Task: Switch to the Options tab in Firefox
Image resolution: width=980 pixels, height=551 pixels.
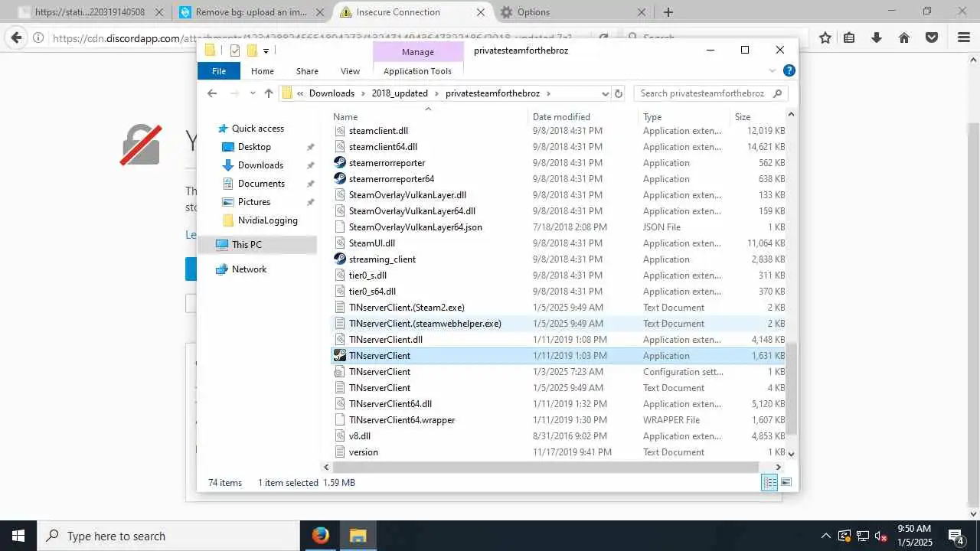Action: pyautogui.click(x=573, y=12)
